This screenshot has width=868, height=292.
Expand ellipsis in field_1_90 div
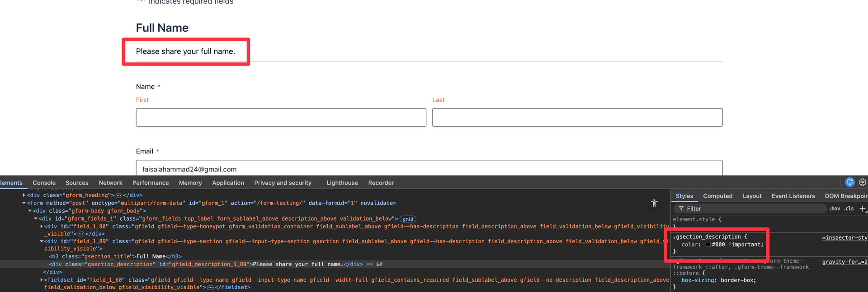81,234
